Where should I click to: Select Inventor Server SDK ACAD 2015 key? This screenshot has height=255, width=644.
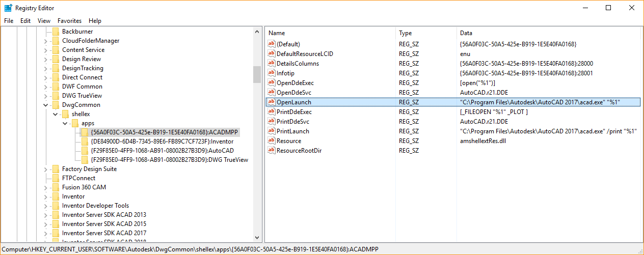[x=104, y=224]
